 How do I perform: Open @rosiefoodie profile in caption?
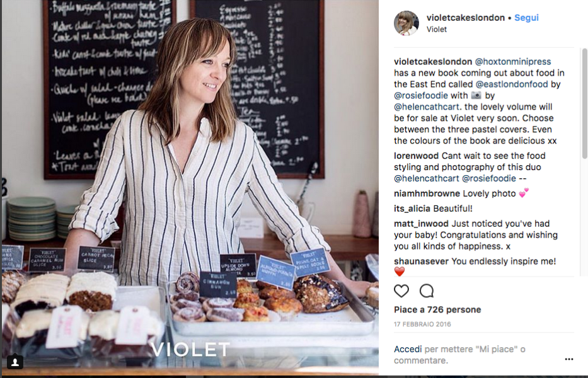(x=421, y=95)
